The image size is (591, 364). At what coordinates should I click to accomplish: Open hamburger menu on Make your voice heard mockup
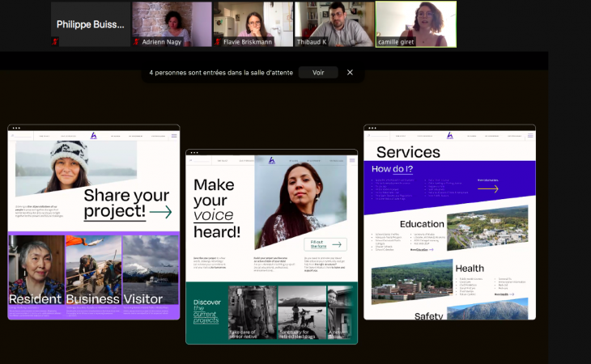pos(351,160)
